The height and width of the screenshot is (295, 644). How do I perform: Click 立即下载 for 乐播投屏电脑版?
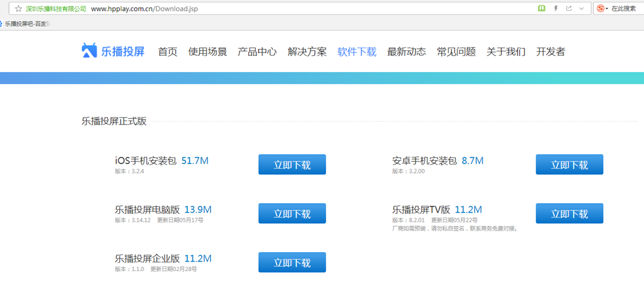click(292, 213)
